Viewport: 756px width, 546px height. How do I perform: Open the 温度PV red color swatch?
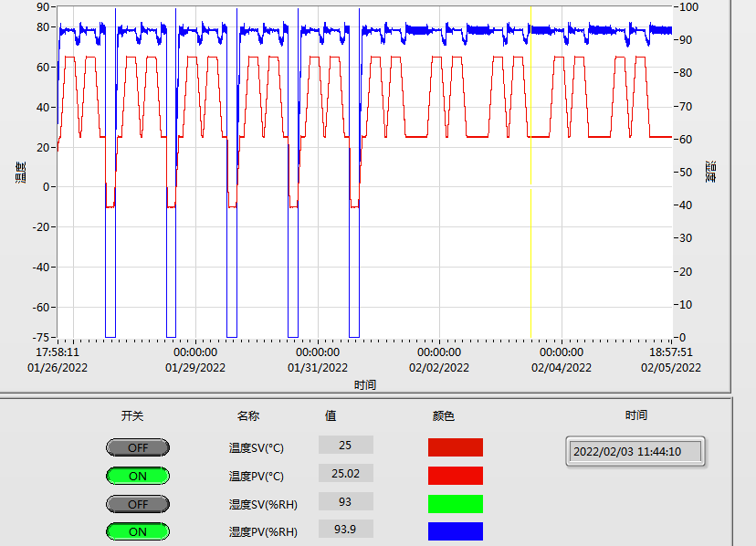(455, 475)
